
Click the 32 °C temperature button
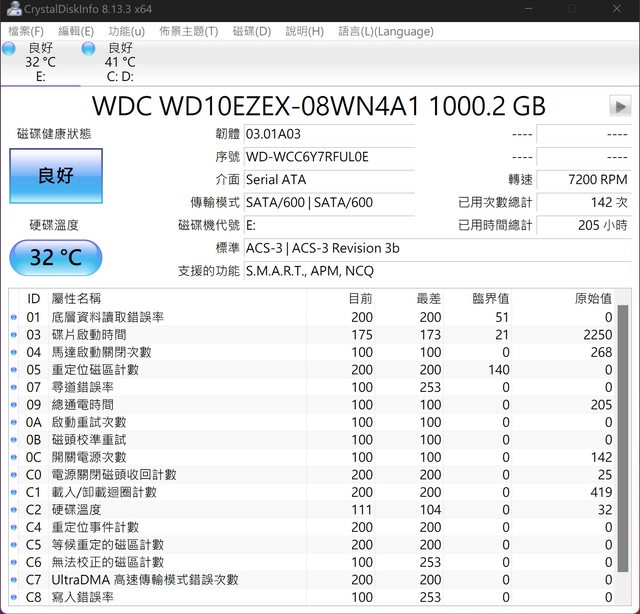click(56, 257)
